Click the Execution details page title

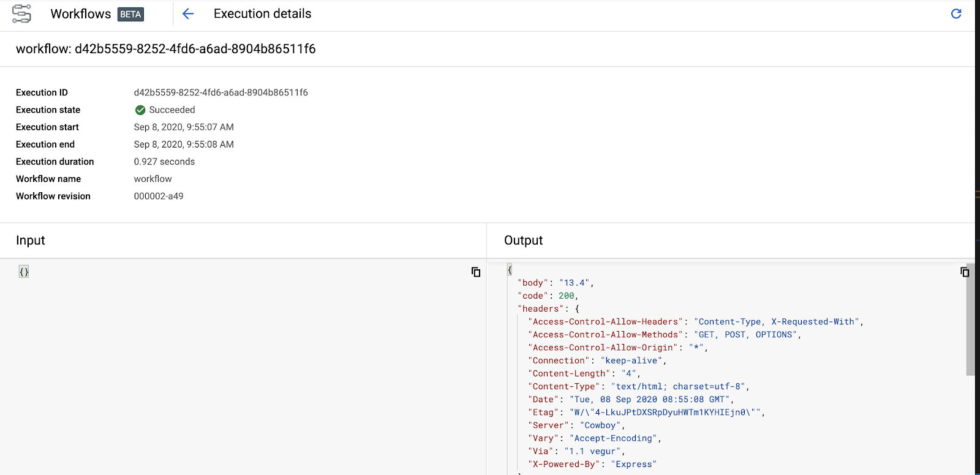click(262, 13)
